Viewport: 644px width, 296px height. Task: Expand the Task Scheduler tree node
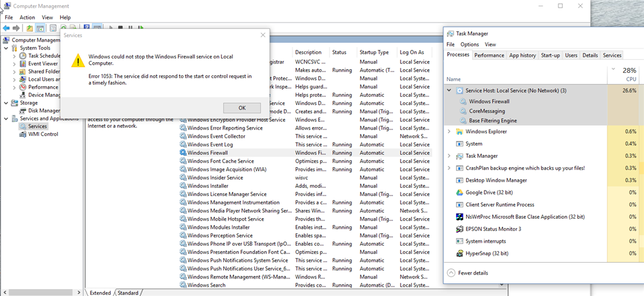click(14, 56)
